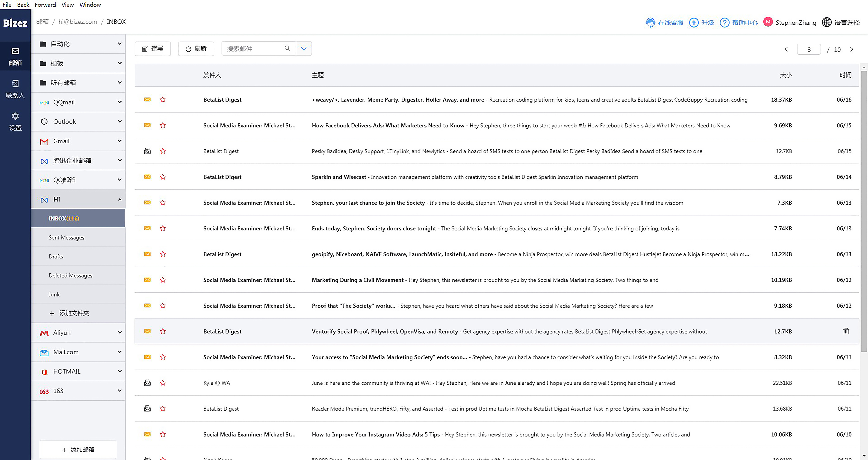Open the View menu
The height and width of the screenshot is (460, 868).
tap(67, 5)
